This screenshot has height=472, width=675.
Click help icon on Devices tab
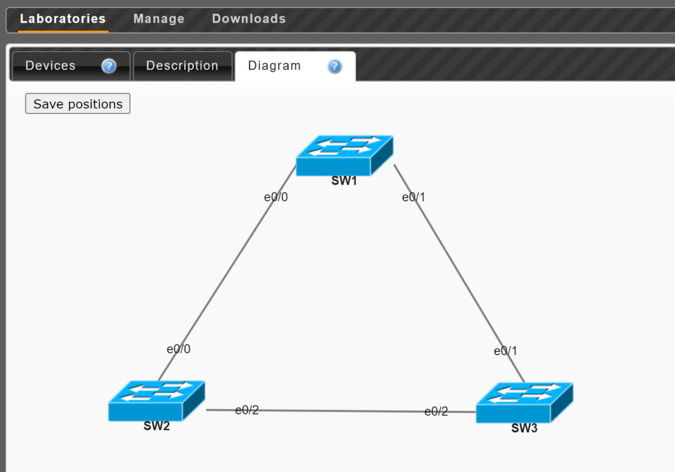click(x=109, y=67)
